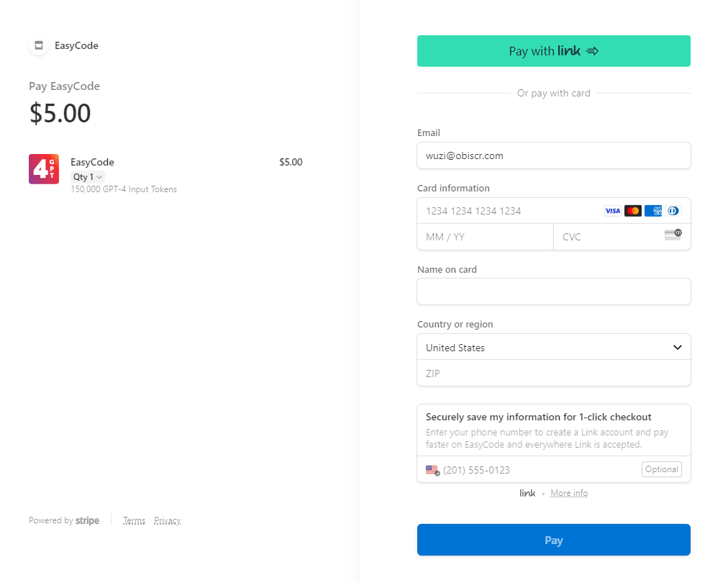Click the EasyCode GPT-4 product thumbnail
Viewport: 728px width, 583px height.
44,169
